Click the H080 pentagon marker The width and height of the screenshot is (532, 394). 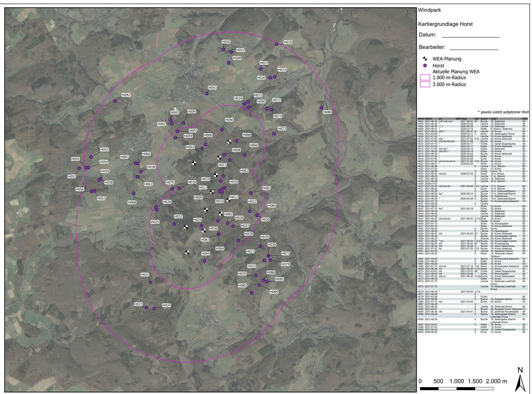coord(321,108)
